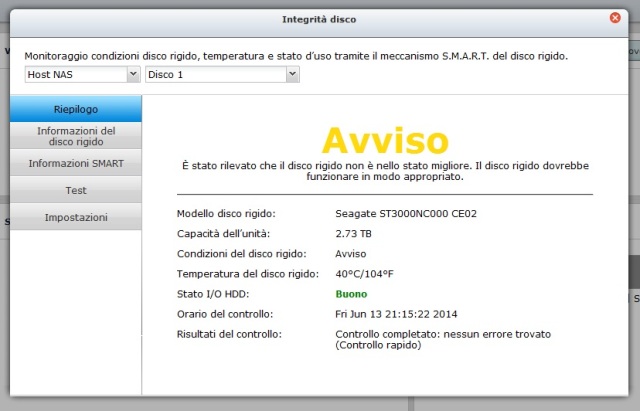Image resolution: width=640 pixels, height=411 pixels.
Task: Open the Test tab
Action: tap(76, 190)
